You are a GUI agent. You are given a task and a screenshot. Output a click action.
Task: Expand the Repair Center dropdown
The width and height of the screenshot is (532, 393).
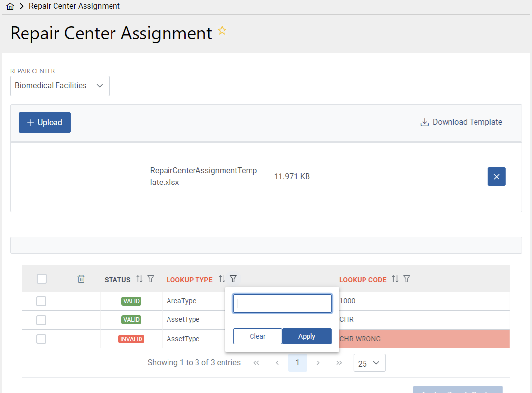pyautogui.click(x=60, y=86)
